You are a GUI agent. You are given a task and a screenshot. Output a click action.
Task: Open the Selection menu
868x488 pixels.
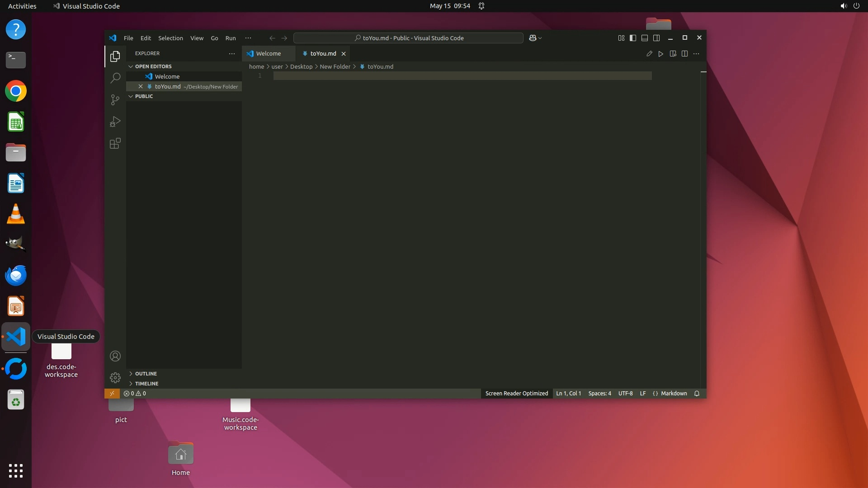tap(170, 38)
